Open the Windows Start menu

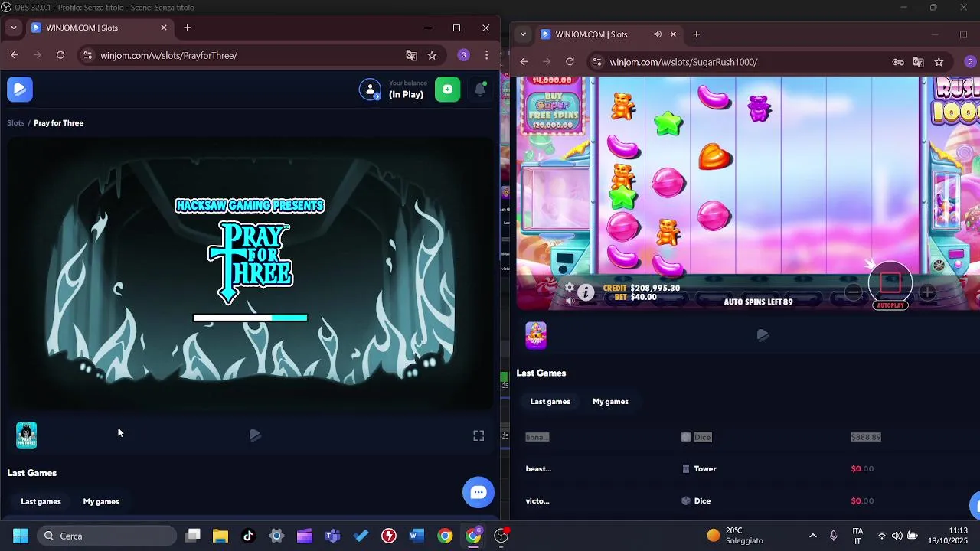pyautogui.click(x=21, y=536)
